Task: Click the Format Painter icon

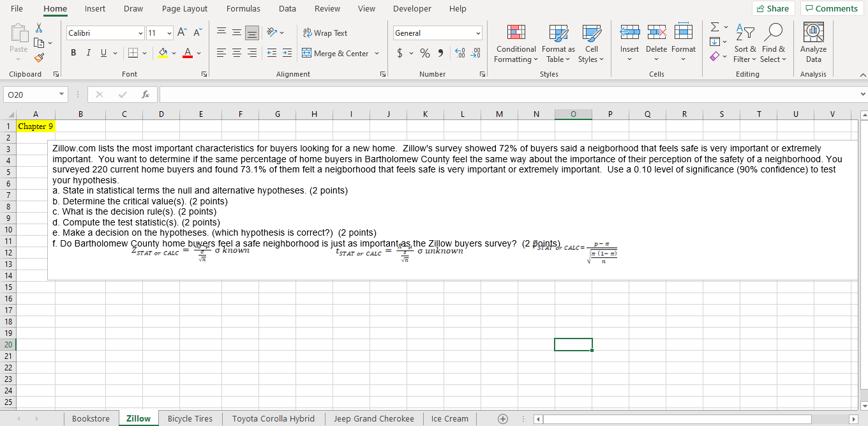Action: point(38,57)
